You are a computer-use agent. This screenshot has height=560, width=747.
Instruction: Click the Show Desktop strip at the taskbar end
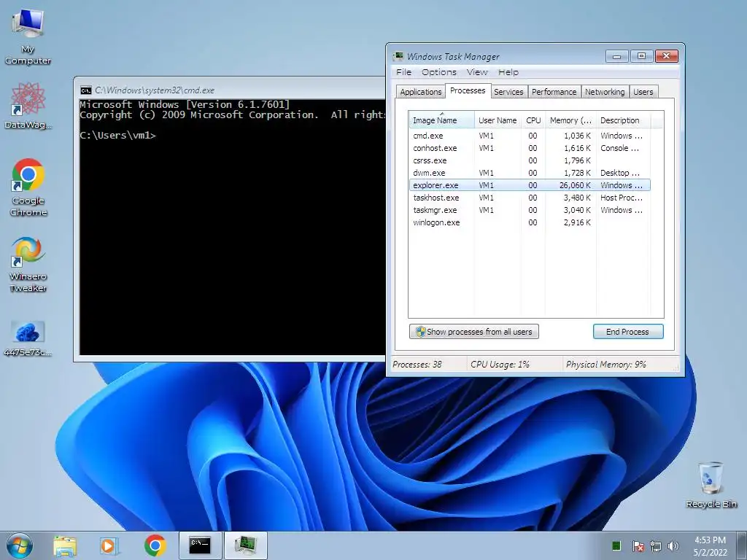pyautogui.click(x=742, y=545)
